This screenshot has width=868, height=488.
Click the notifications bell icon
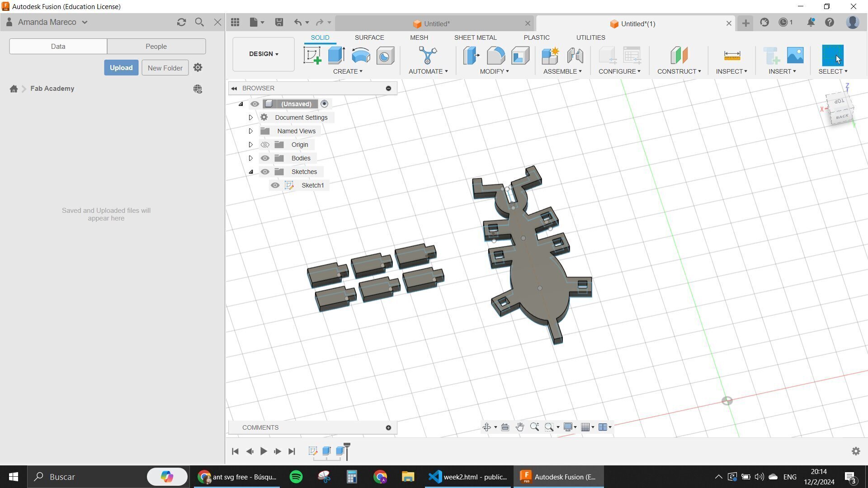(x=811, y=22)
